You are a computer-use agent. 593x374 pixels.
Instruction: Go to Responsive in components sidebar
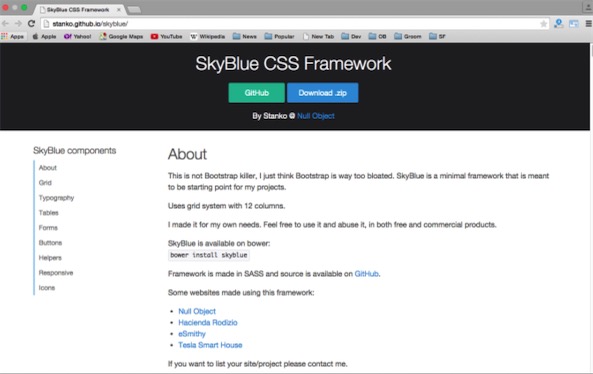[x=56, y=273]
